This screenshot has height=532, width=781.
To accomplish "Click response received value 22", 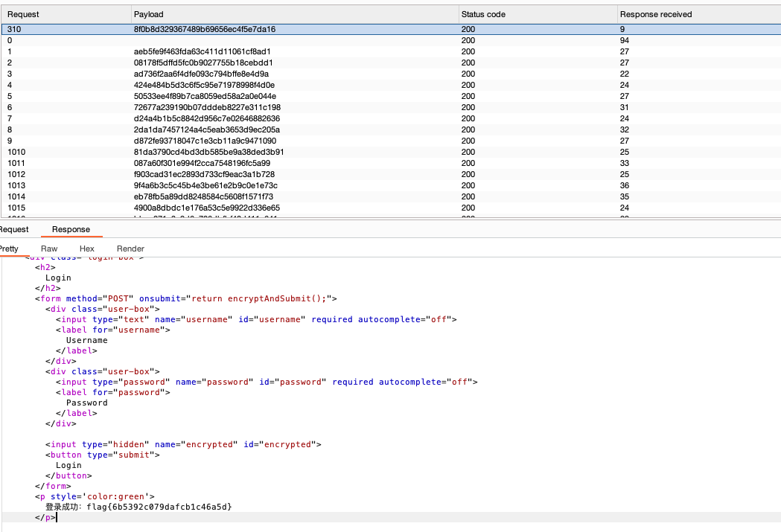I will (625, 74).
